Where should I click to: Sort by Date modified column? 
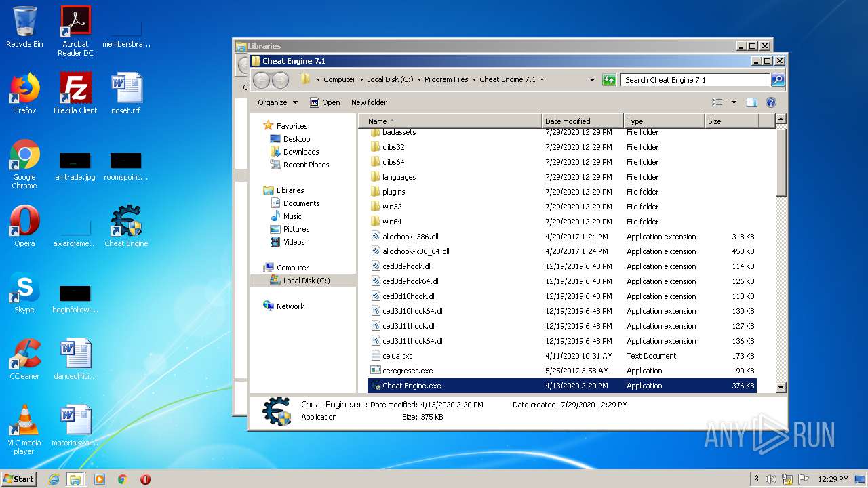point(583,121)
